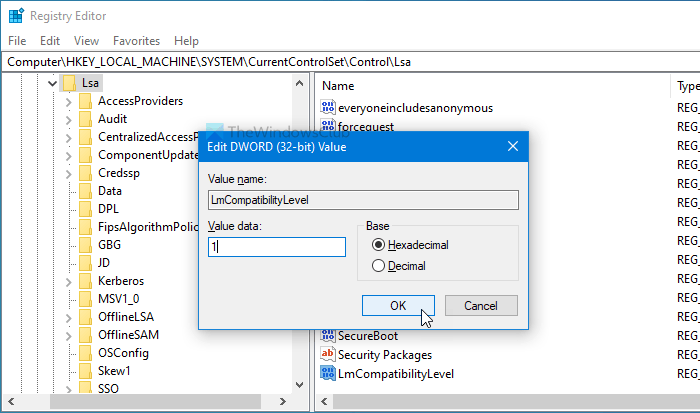Click the GBG folder icon
This screenshot has height=413, width=700.
[x=85, y=245]
